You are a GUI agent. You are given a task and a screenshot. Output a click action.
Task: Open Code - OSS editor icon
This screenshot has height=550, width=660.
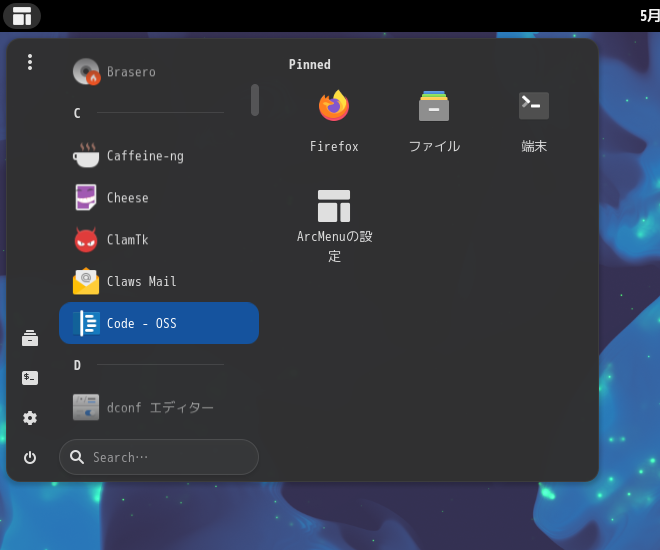click(86, 323)
